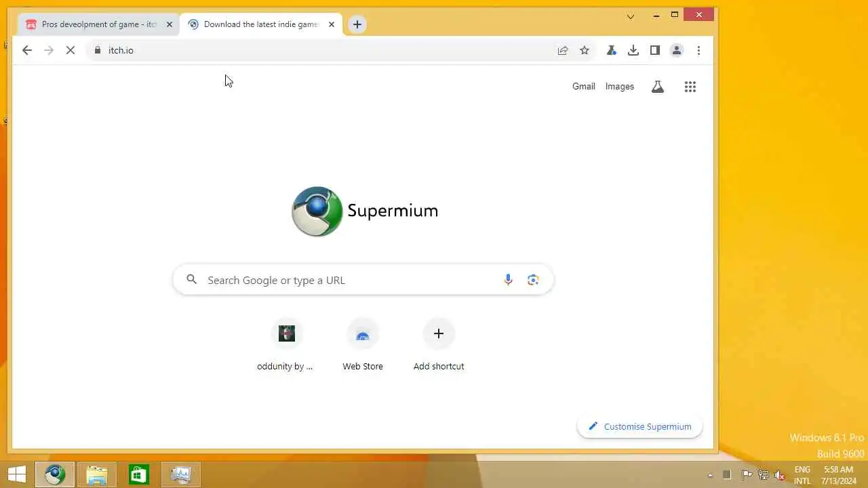Show hidden system tray icons

tap(711, 475)
